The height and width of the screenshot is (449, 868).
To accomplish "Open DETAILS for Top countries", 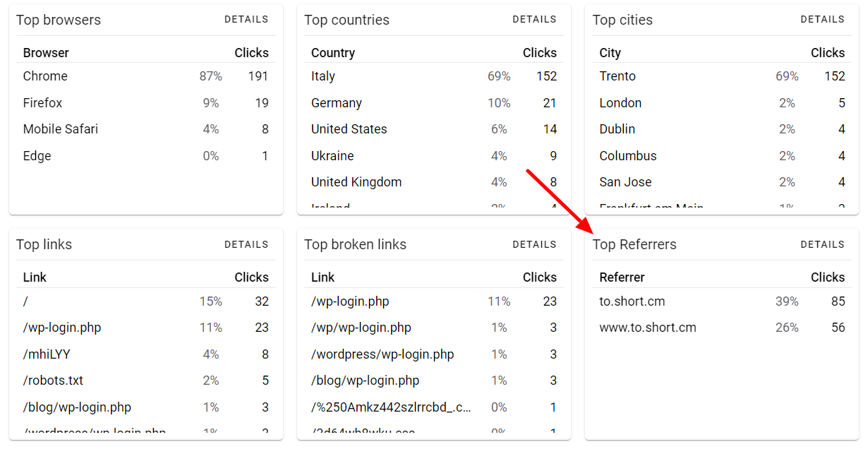I will 534,19.
